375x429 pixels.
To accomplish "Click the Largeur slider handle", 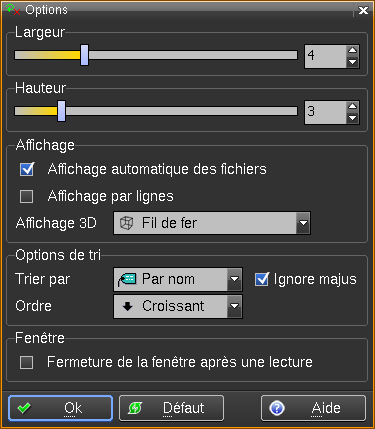I will point(85,55).
